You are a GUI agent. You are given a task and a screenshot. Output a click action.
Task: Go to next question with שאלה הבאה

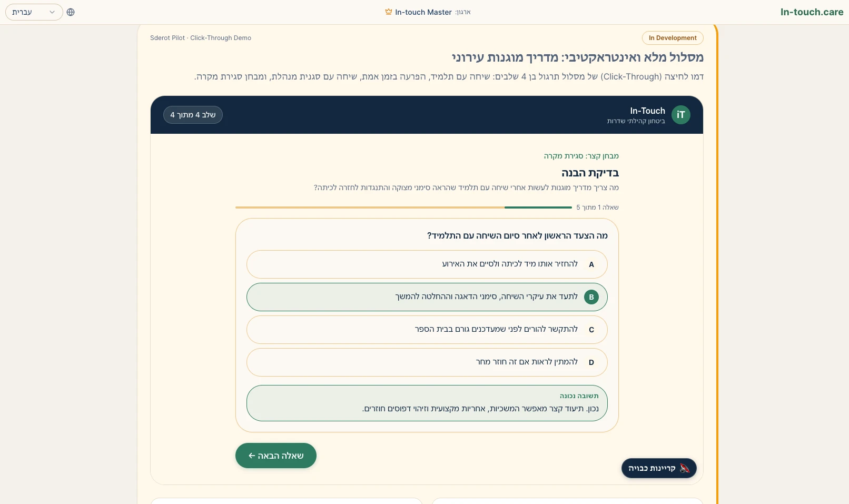click(276, 456)
